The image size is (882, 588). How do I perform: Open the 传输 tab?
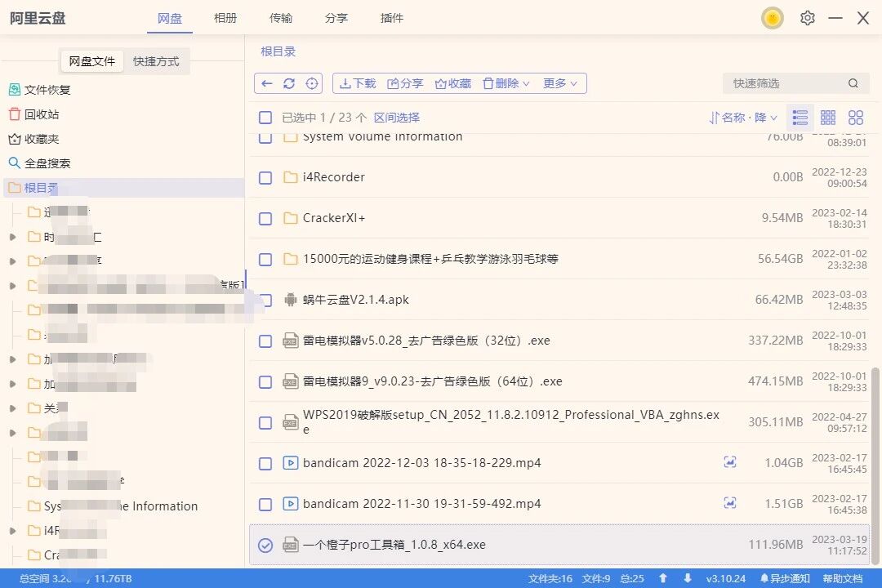point(281,18)
